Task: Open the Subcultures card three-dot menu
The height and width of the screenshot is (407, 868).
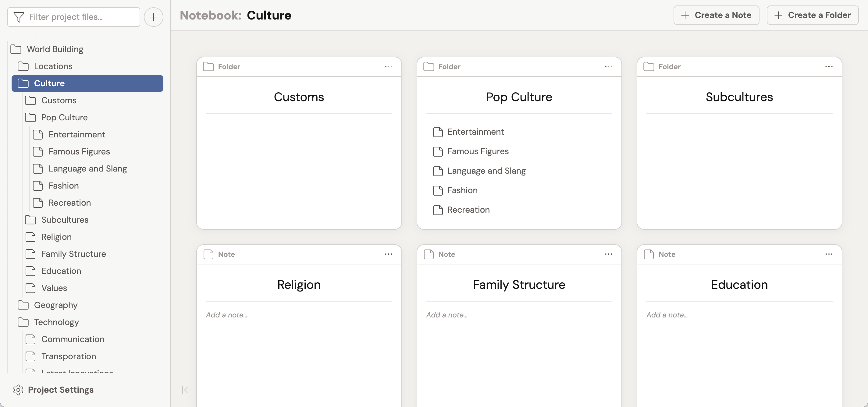Action: 829,66
